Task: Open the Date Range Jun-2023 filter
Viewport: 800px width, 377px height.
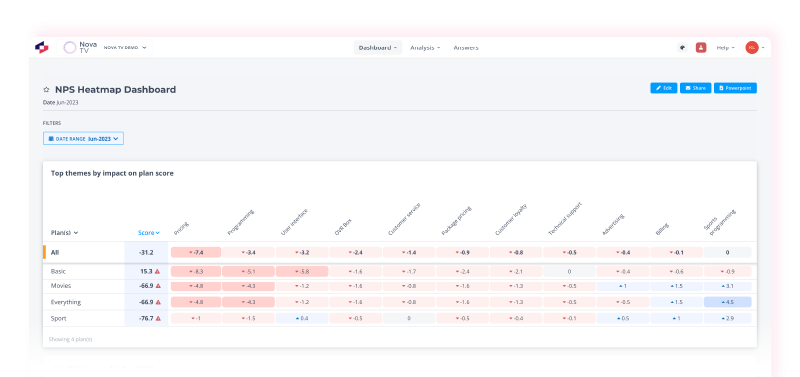Action: point(83,139)
